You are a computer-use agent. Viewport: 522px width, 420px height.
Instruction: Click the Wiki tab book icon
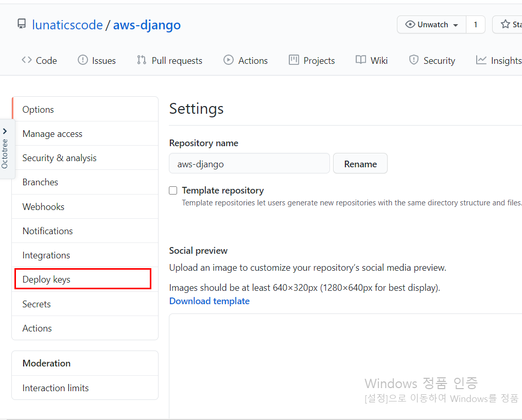(x=360, y=60)
